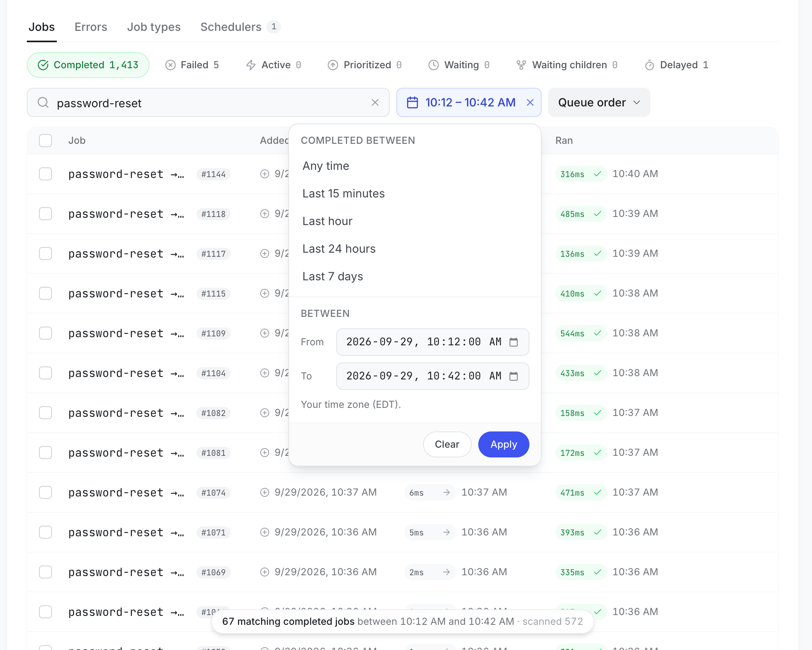Click the Waiting clock icon
This screenshot has width=812, height=650.
434,65
